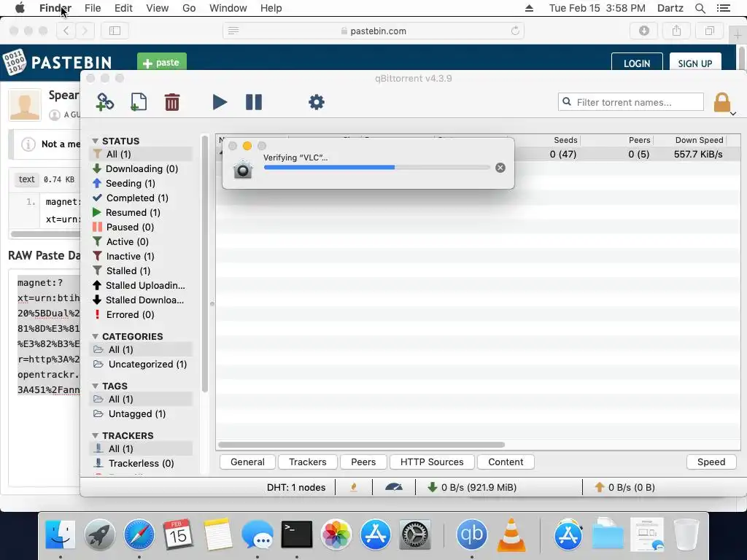Open Terminal from the Dock
The image size is (747, 560).
(297, 534)
